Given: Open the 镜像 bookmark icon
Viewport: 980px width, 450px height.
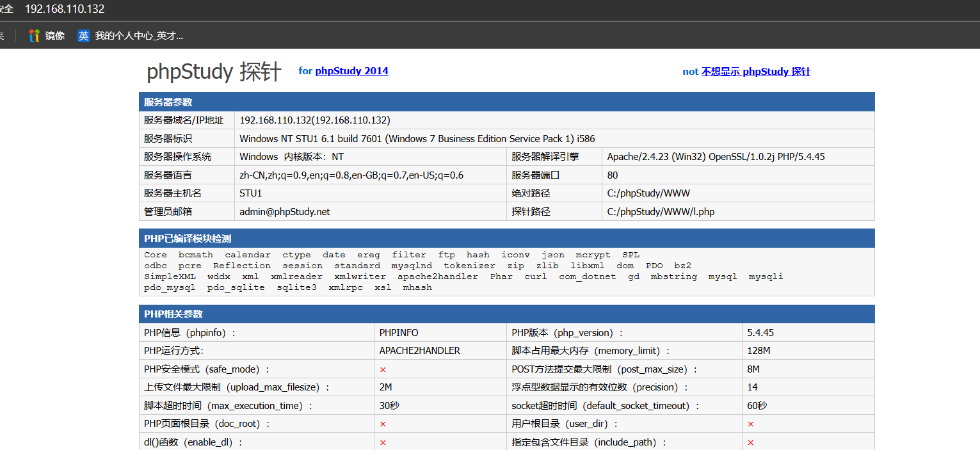Looking at the screenshot, I should pyautogui.click(x=35, y=36).
